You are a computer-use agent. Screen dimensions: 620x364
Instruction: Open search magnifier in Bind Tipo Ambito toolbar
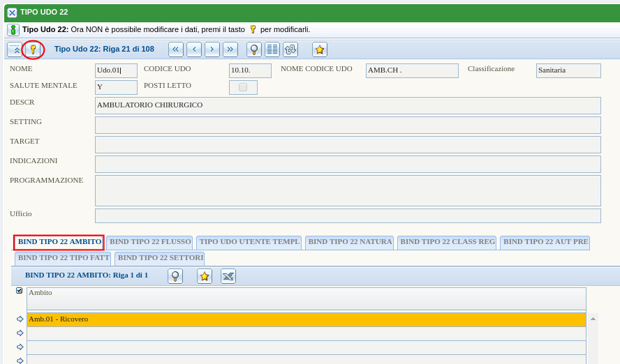point(175,276)
